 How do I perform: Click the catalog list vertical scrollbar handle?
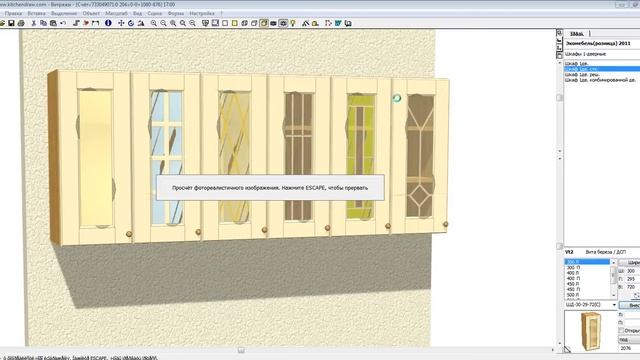point(560,98)
